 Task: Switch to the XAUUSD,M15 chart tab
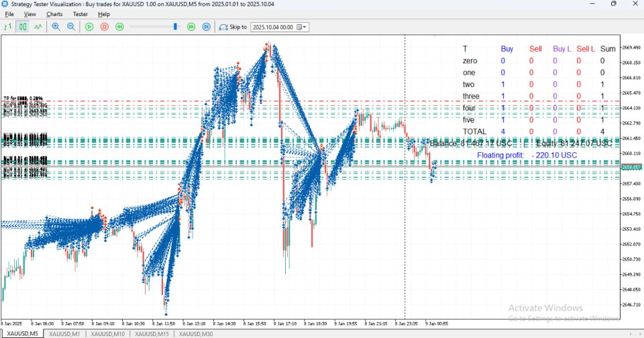pyautogui.click(x=152, y=333)
